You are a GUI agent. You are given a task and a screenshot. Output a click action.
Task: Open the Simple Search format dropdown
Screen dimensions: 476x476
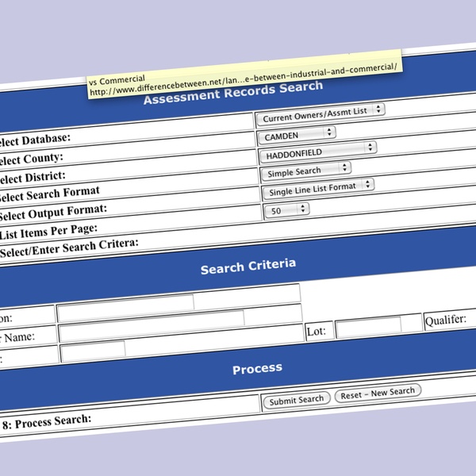click(306, 171)
